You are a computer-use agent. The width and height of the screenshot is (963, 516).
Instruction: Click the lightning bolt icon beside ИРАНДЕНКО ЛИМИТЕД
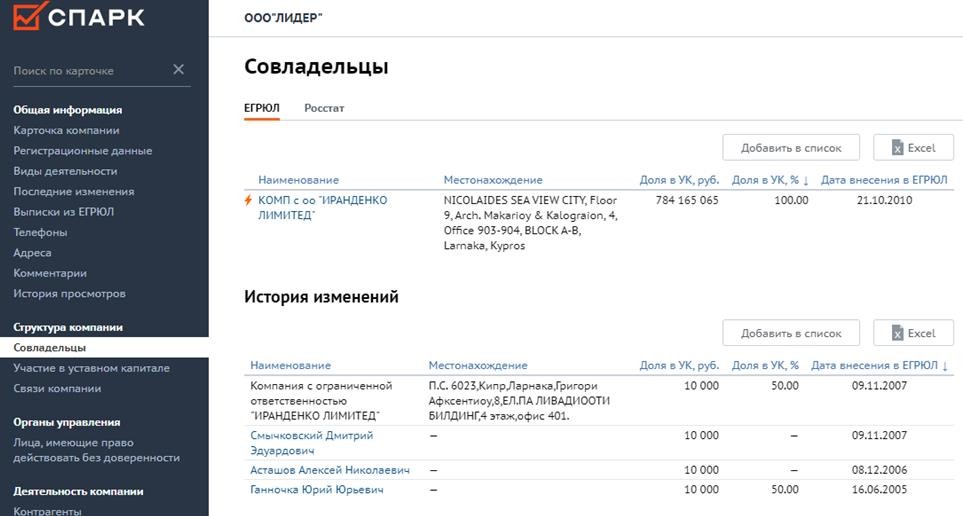point(248,200)
